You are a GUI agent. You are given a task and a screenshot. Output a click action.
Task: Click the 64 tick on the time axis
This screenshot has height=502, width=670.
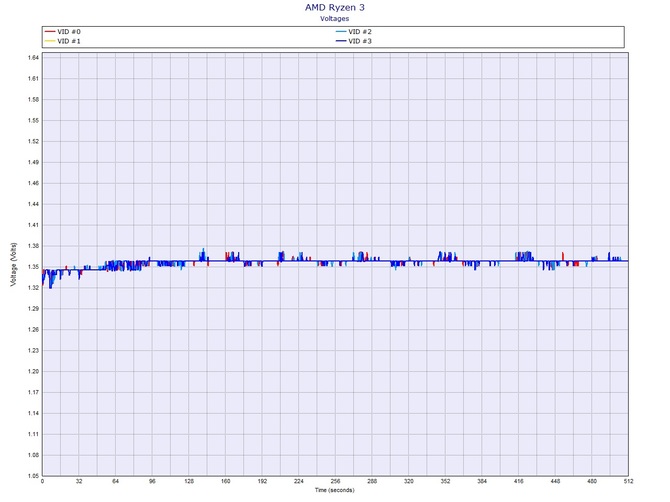tap(115, 482)
